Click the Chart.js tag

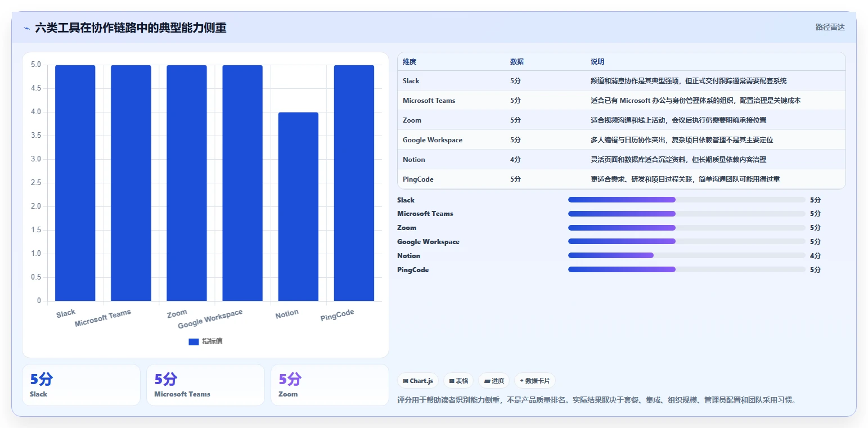[x=418, y=381]
